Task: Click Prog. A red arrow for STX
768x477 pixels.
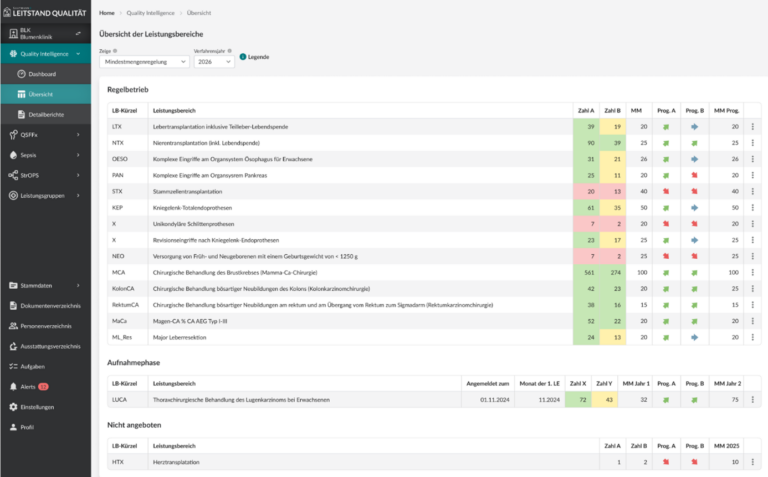Action: click(666, 191)
